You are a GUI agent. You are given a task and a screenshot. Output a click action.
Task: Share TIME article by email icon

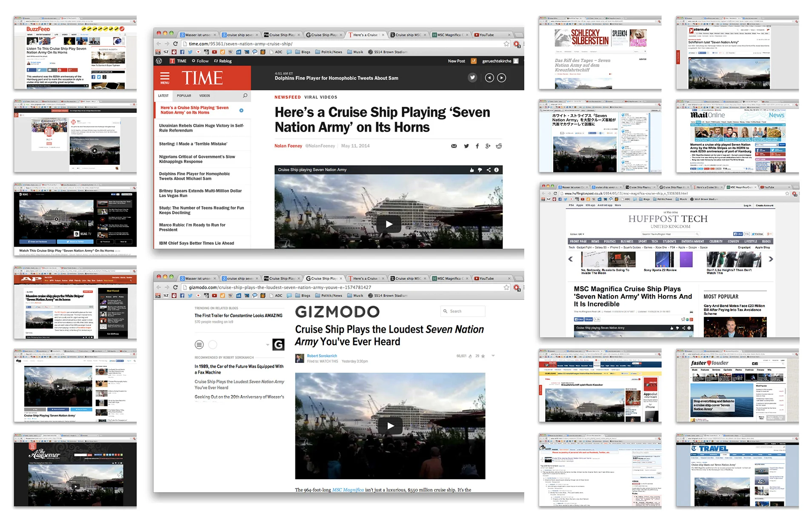click(x=454, y=146)
